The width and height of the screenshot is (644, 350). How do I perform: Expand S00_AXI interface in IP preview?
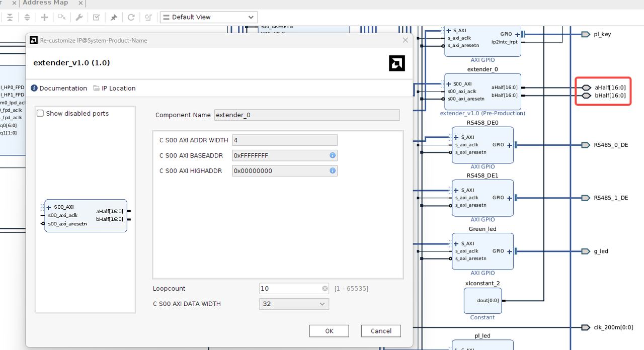[49, 207]
